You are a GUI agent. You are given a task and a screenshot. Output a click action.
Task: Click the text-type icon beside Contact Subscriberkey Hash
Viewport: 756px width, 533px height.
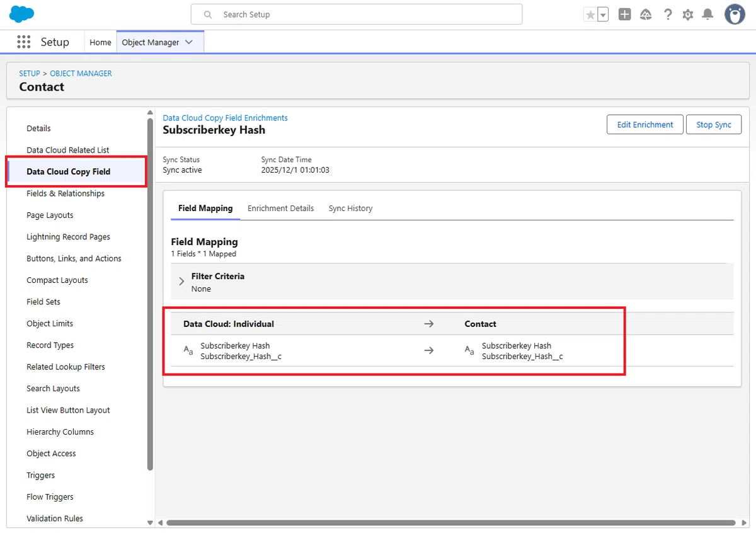click(470, 350)
